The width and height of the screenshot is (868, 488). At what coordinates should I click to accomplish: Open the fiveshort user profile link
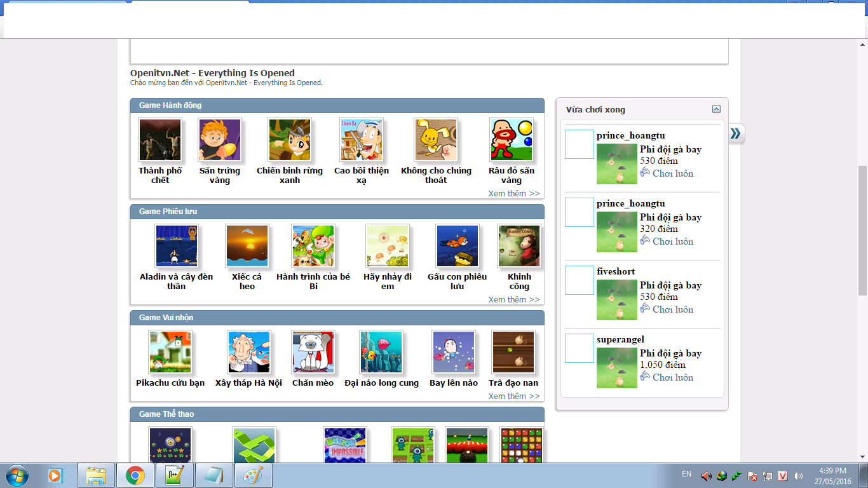(615, 271)
